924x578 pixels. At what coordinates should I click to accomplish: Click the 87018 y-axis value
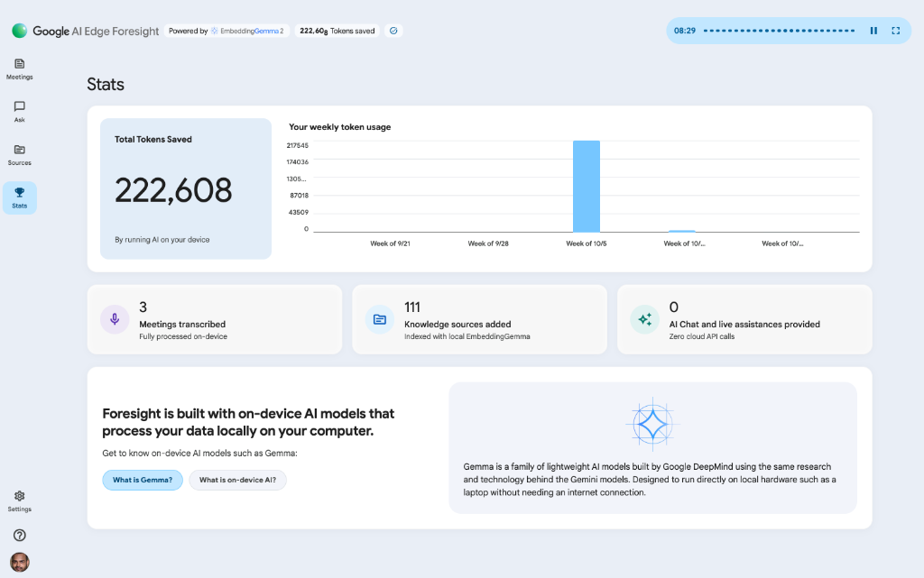[299, 195]
